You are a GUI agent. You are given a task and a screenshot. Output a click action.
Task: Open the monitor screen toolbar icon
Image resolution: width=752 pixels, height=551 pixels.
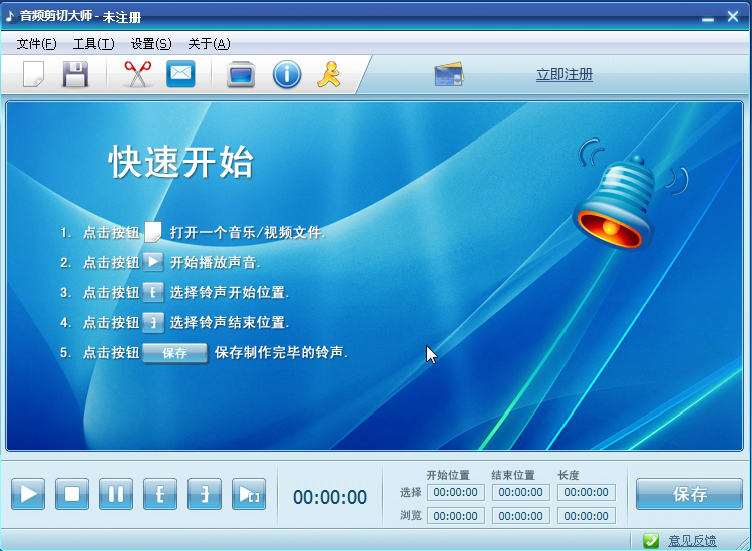tap(241, 74)
